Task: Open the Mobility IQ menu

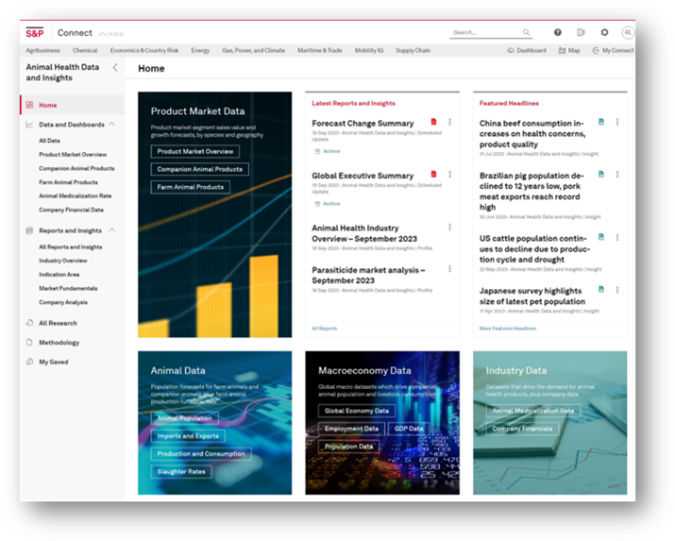Action: click(x=369, y=50)
